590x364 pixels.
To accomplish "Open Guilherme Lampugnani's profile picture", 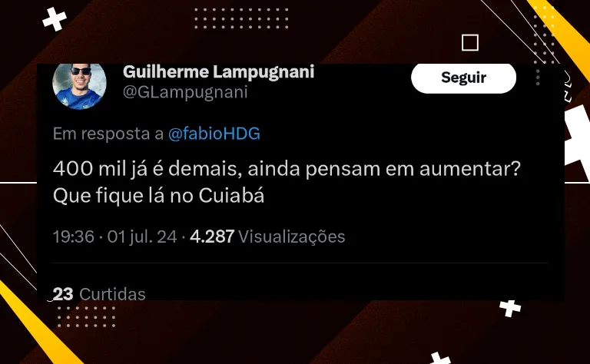I will [79, 86].
